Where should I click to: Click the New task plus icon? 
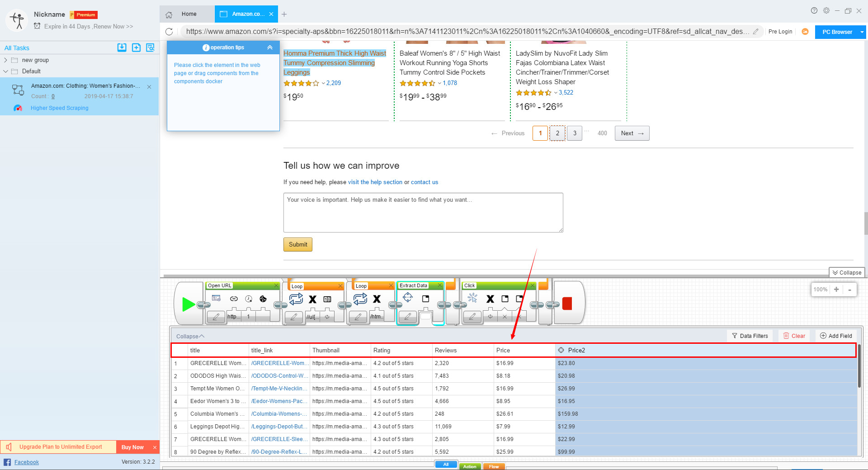(x=136, y=47)
